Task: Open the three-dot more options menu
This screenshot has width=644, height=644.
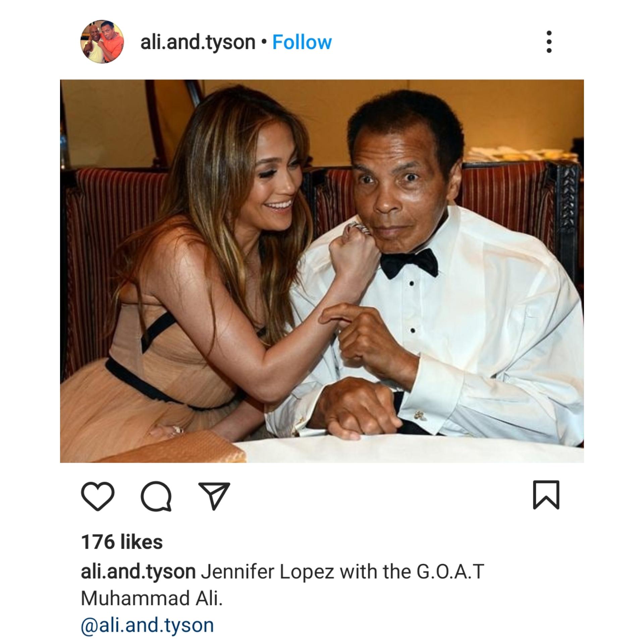Action: pos(549,42)
